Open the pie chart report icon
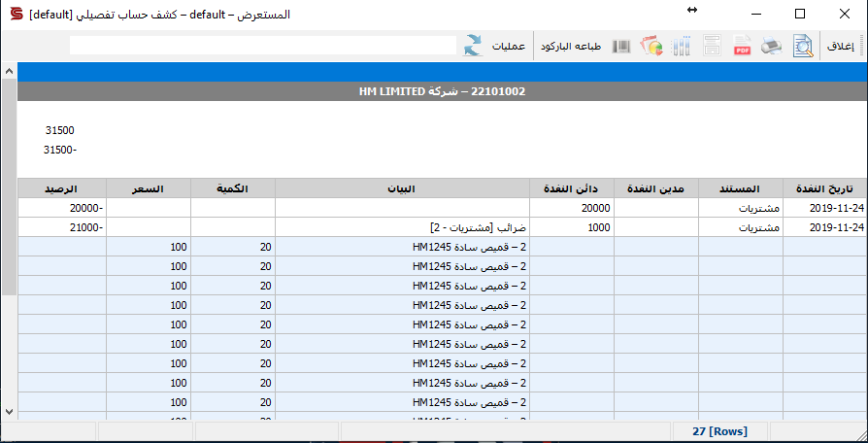 point(651,46)
